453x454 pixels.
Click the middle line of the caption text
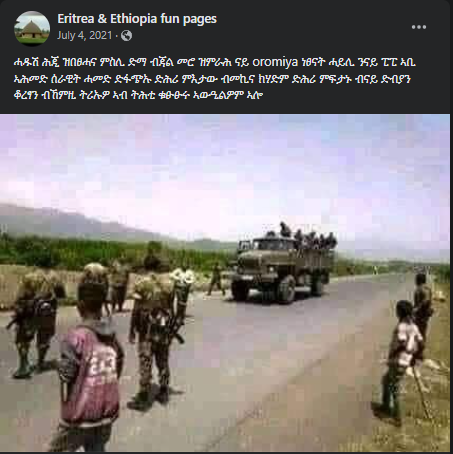coord(212,79)
